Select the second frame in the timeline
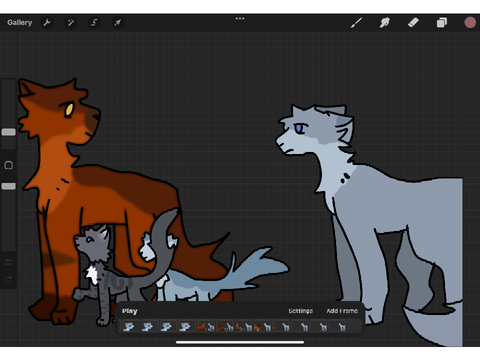Screen dimensions: 480x360 click(147, 326)
